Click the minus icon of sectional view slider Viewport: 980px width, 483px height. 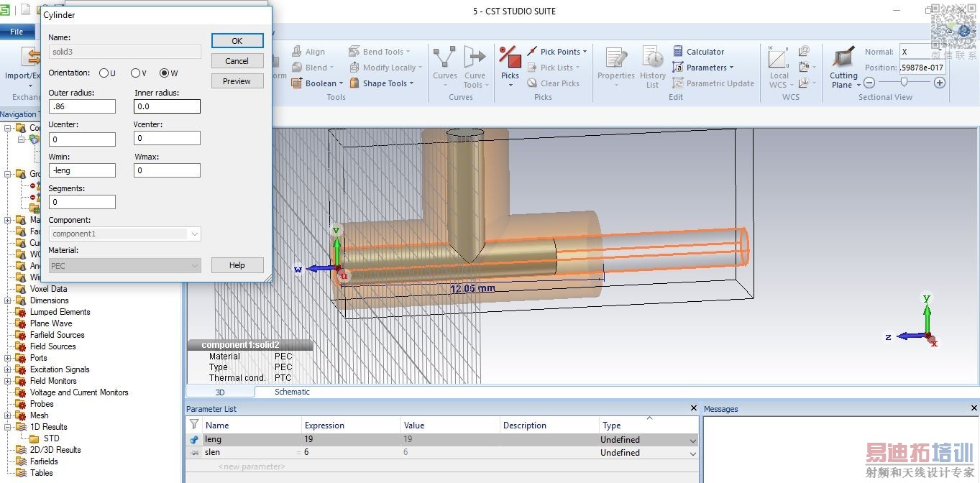(x=869, y=83)
